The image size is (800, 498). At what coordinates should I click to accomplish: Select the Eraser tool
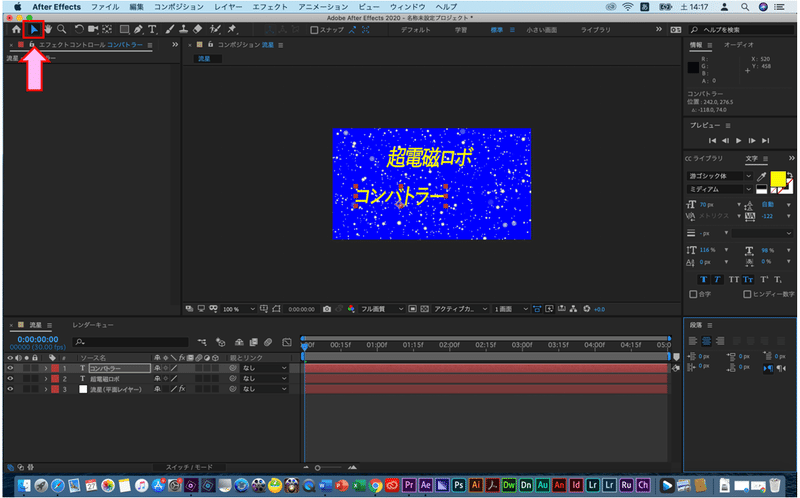pos(198,30)
